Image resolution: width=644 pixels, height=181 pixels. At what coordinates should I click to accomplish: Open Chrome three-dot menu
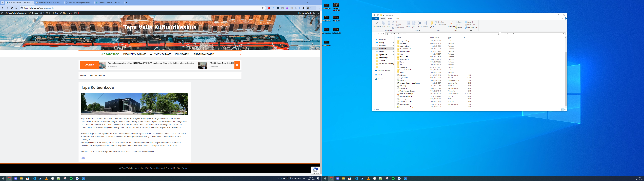point(319,8)
